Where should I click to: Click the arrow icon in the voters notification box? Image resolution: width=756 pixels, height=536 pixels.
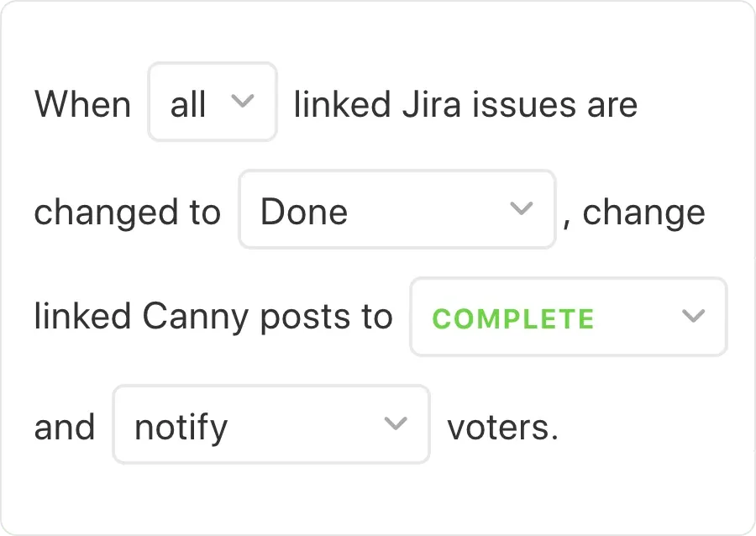pyautogui.click(x=396, y=425)
